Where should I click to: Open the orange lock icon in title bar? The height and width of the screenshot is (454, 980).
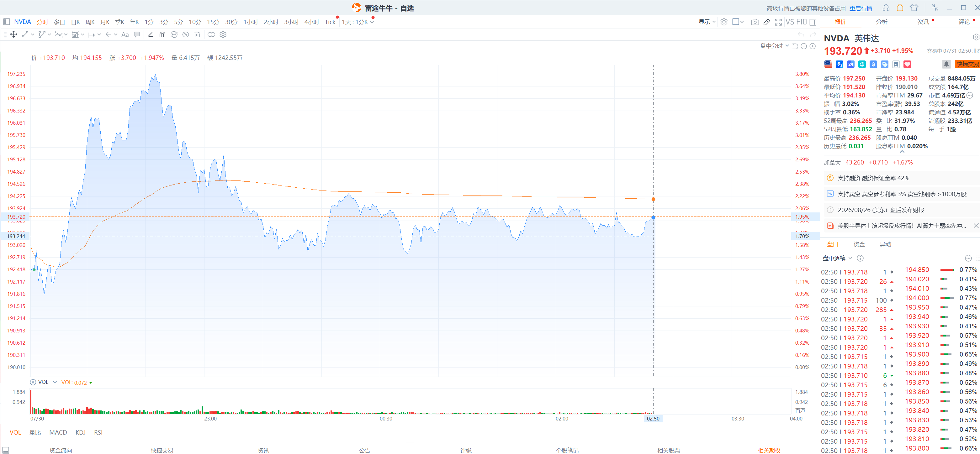(x=900, y=8)
